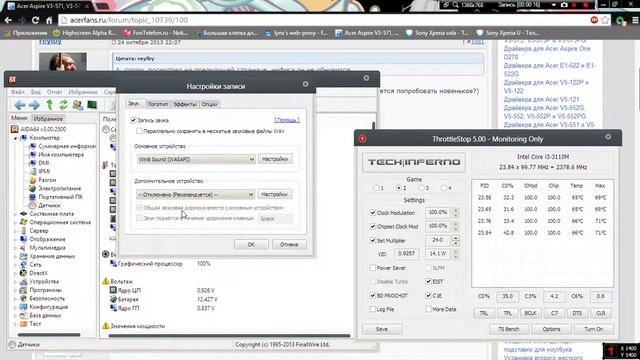Click Настройки button for main device
This screenshot has height=360, width=640.
tap(275, 159)
